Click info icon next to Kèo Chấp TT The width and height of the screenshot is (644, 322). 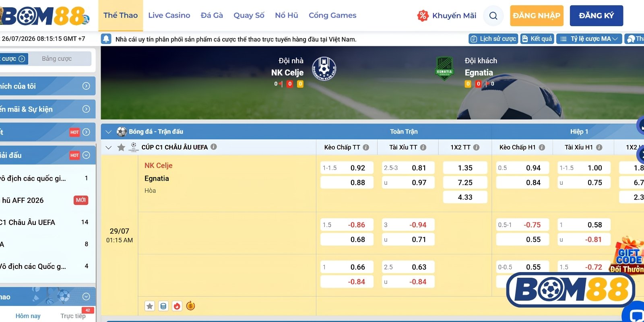click(x=366, y=147)
